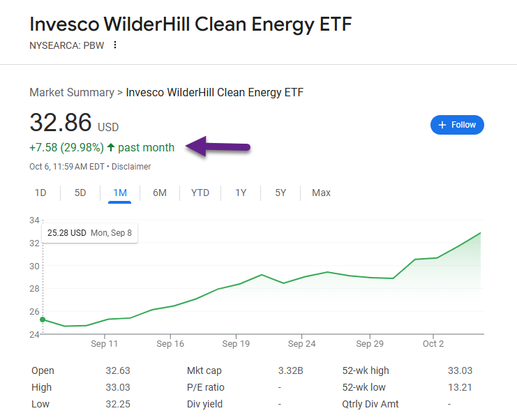Click the chart line near Sep 19

pyautogui.click(x=236, y=285)
